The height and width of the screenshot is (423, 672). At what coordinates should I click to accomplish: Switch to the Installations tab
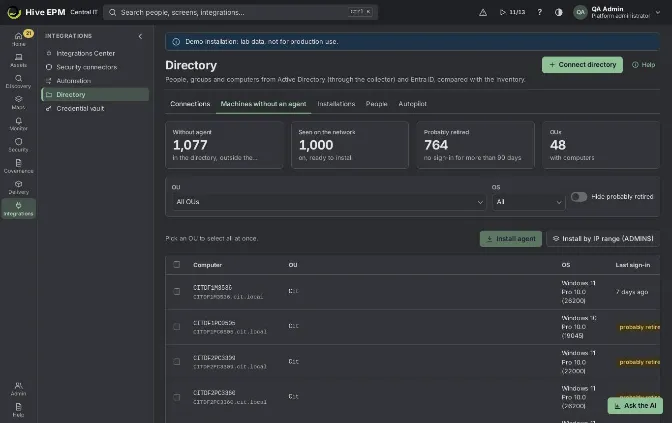(336, 104)
